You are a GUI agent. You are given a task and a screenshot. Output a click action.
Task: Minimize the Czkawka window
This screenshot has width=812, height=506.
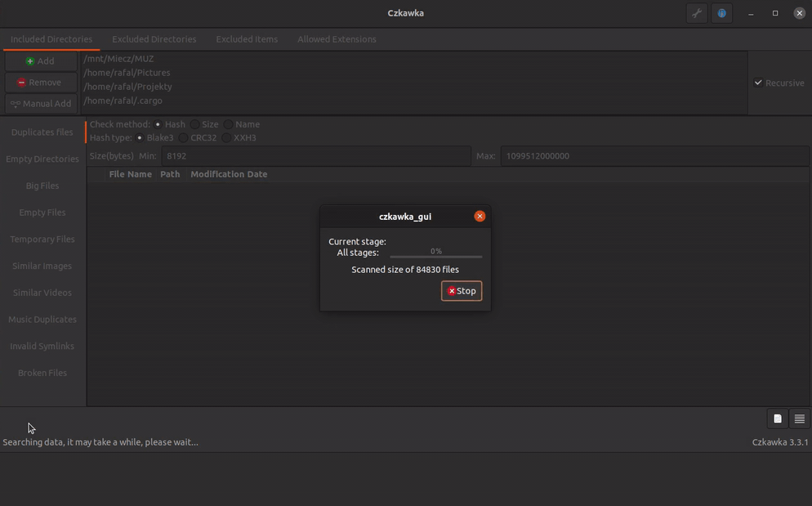click(x=751, y=13)
